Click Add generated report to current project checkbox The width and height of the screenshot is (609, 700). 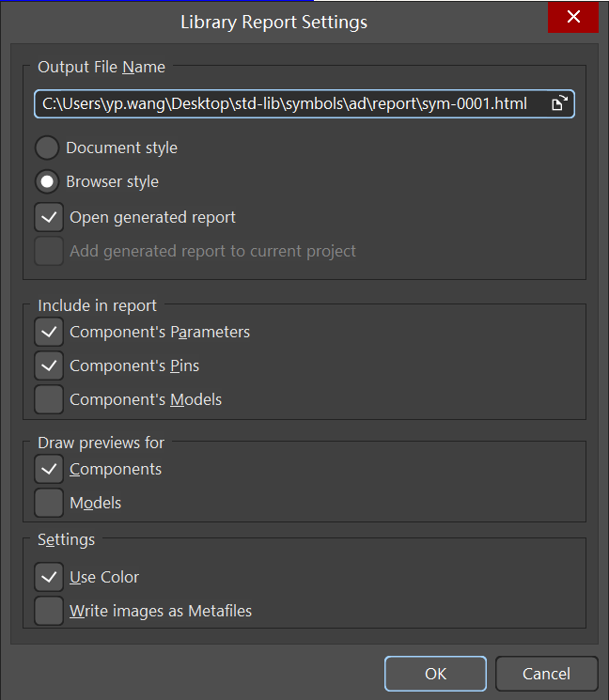[x=49, y=252]
